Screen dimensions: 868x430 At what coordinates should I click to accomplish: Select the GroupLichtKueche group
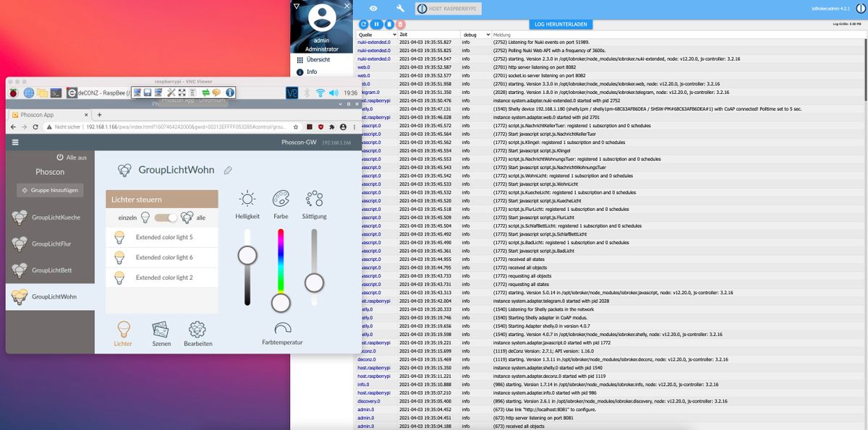[50, 217]
